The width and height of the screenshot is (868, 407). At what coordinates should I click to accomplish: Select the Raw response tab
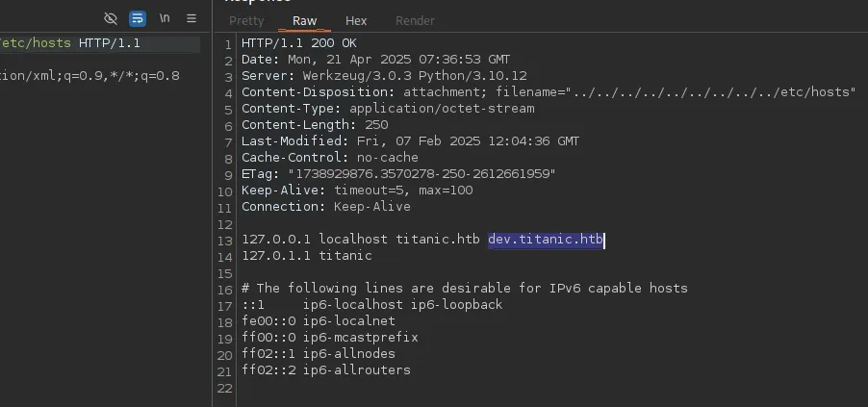[304, 20]
